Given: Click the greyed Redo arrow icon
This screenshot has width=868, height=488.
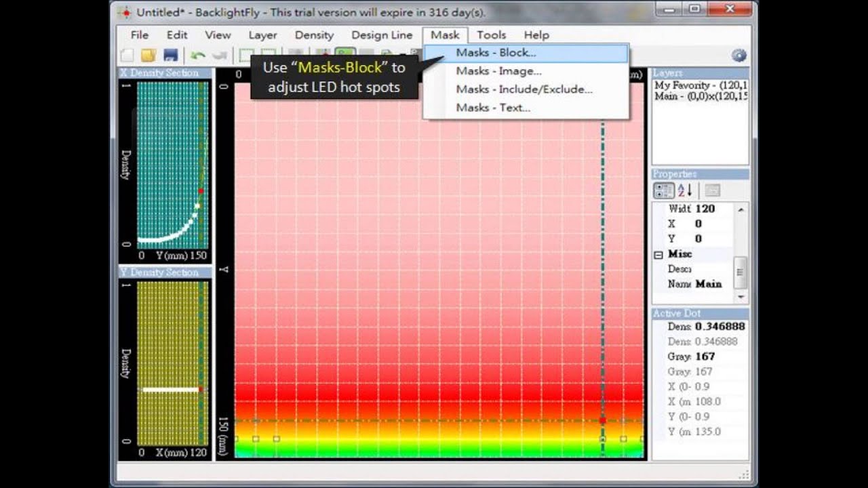Looking at the screenshot, I should coord(219,56).
